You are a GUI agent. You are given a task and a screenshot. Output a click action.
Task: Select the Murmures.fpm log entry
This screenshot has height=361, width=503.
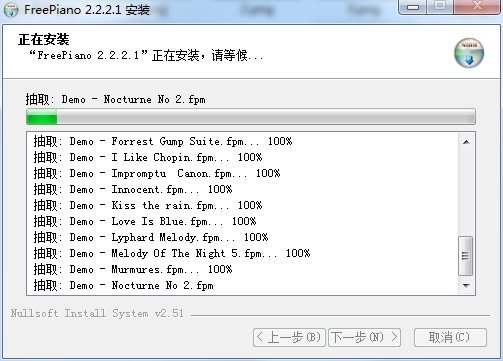(x=133, y=269)
